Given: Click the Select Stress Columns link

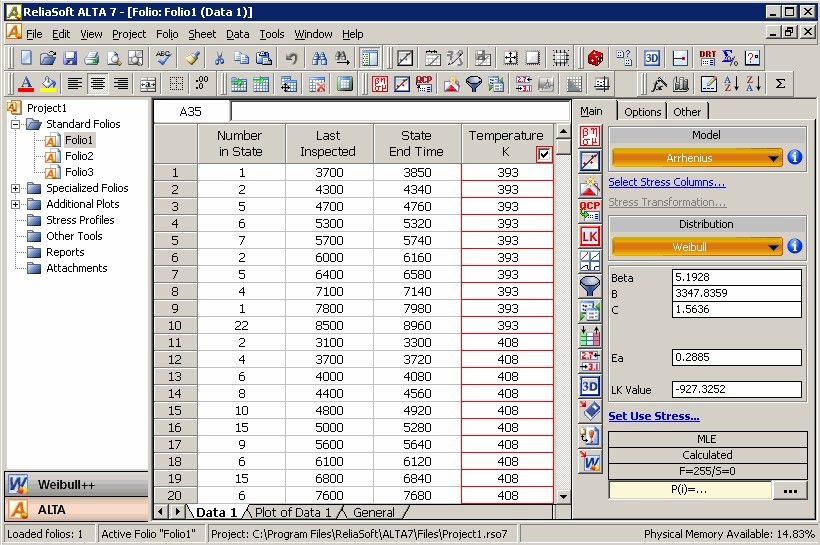Looking at the screenshot, I should tap(666, 182).
